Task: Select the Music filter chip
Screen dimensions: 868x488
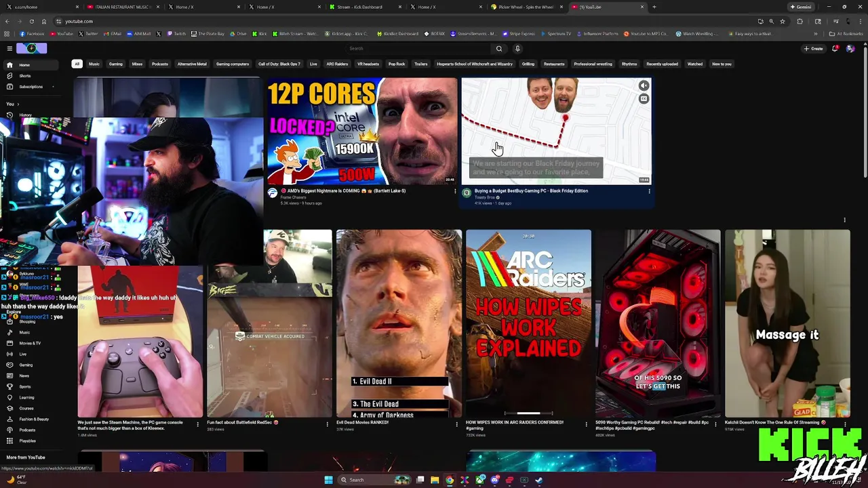Action: coord(94,64)
